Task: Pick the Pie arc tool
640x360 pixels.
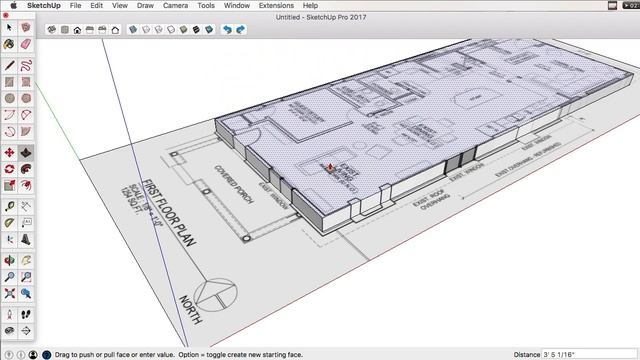Action: point(26,131)
